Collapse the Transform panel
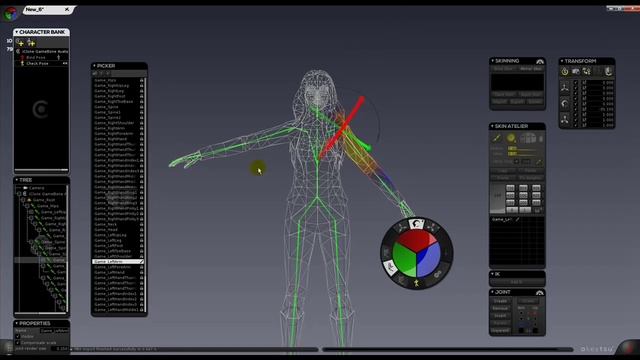This screenshot has width=640, height=360. [562, 61]
